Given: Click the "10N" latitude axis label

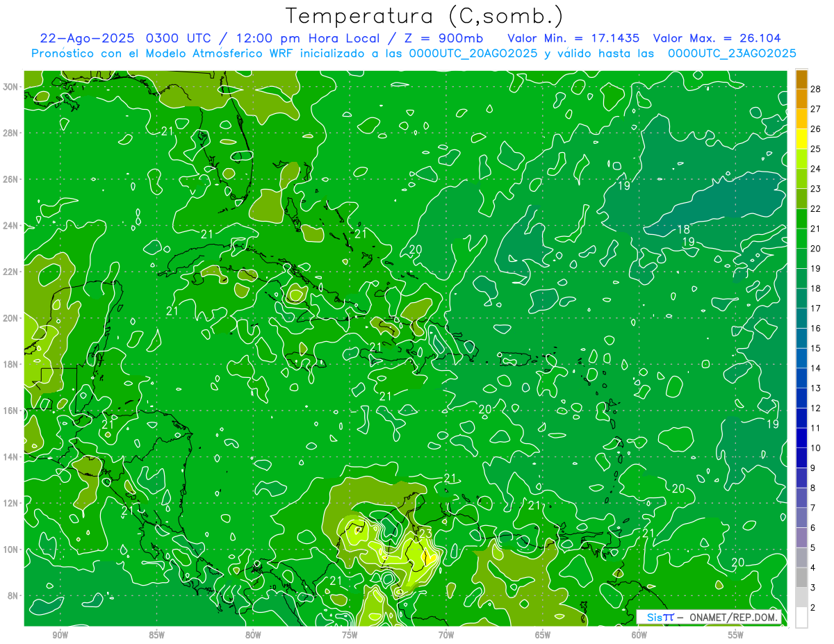Looking at the screenshot, I should click(x=12, y=550).
